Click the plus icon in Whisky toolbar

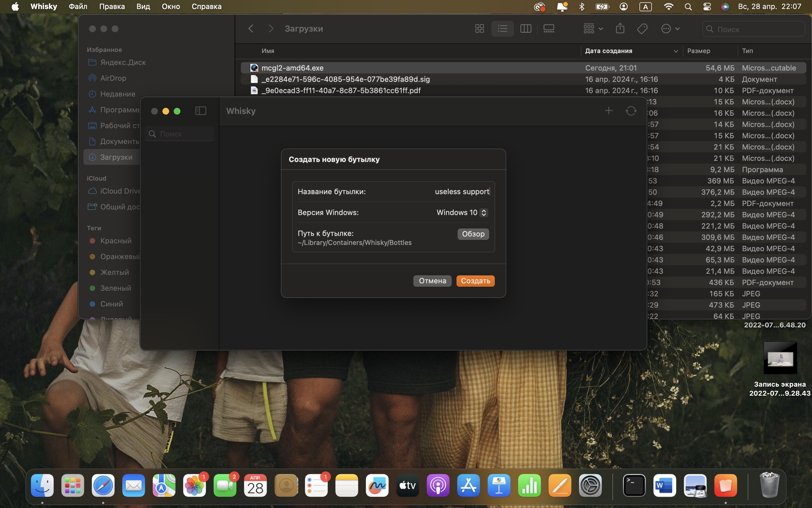tap(609, 111)
